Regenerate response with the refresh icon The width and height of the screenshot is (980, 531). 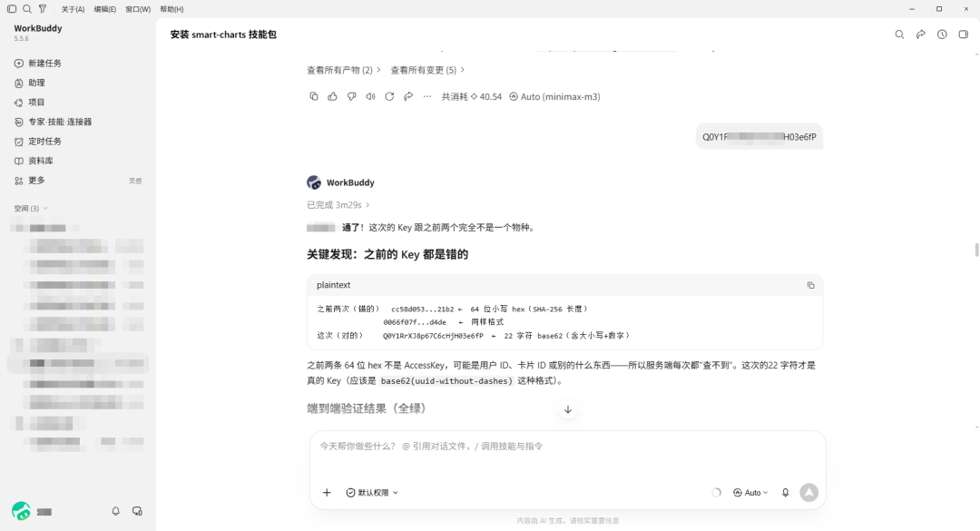[x=389, y=96]
